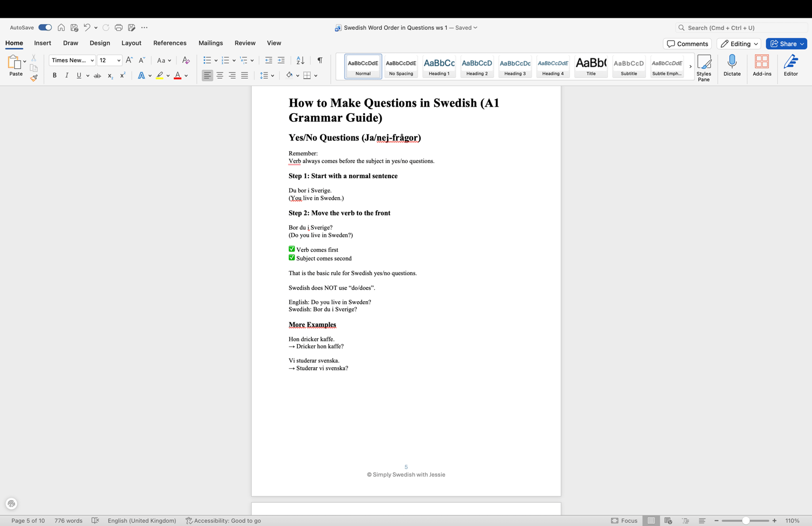Start Dictate with the microphone icon
The height and width of the screenshot is (526, 812).
pyautogui.click(x=732, y=66)
